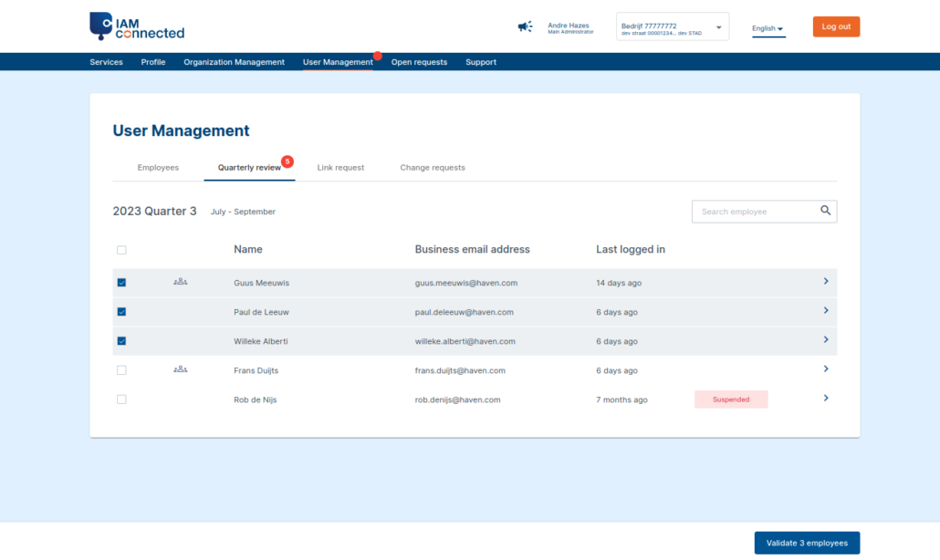Image resolution: width=940 pixels, height=560 pixels.
Task: Toggle the select-all checkbox in the header
Action: (121, 249)
